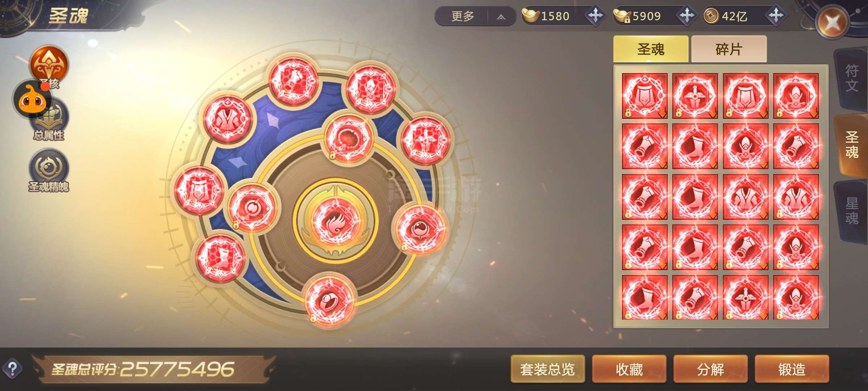Select the central flame soul slot
868x391 pixels.
click(336, 222)
